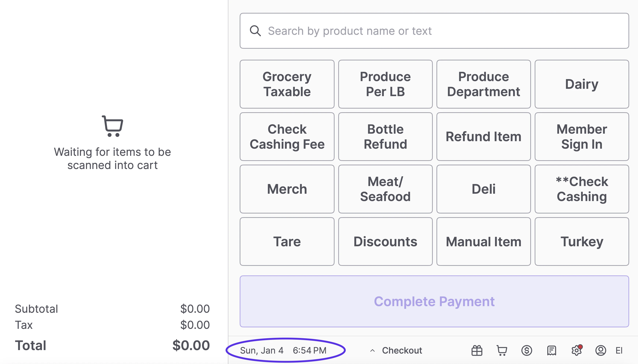Image resolution: width=638 pixels, height=364 pixels.
Task: Open the dollar sign cash icon
Action: tap(526, 350)
